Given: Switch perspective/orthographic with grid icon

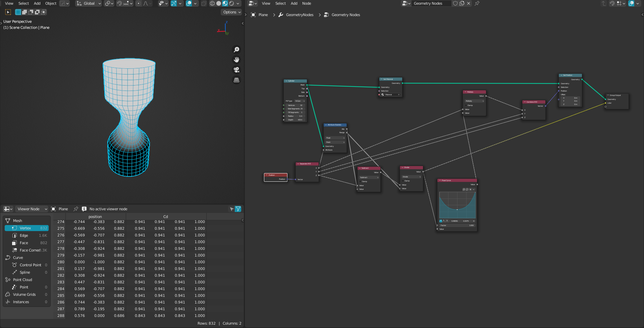Looking at the screenshot, I should (x=236, y=80).
